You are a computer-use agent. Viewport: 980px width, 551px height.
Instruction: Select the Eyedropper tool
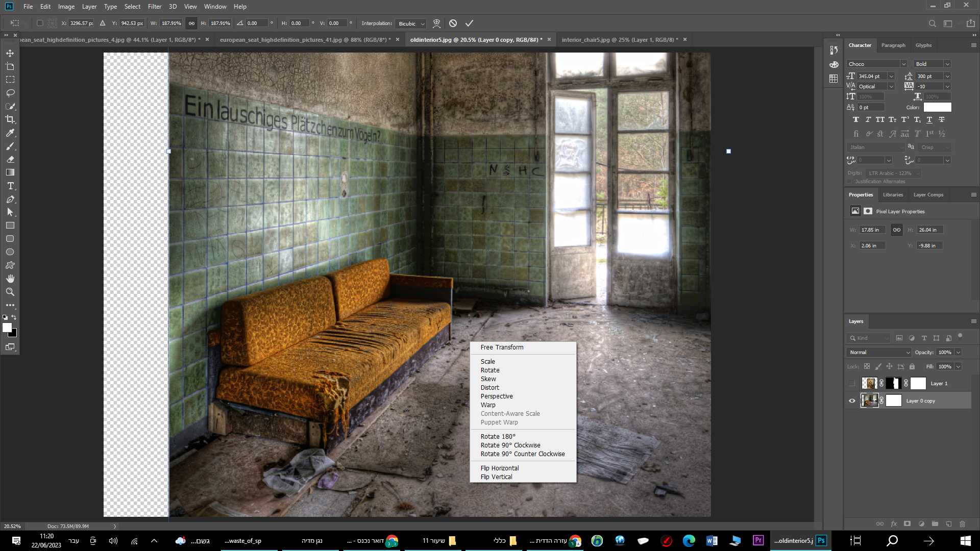coord(10,133)
